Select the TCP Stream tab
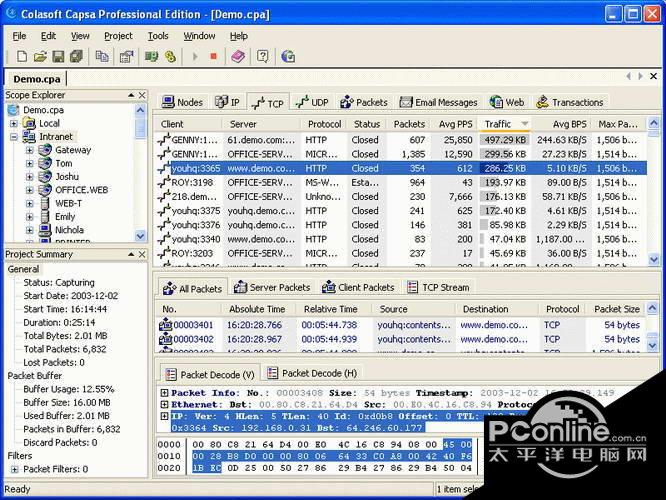Image resolution: width=666 pixels, height=500 pixels. [x=439, y=288]
